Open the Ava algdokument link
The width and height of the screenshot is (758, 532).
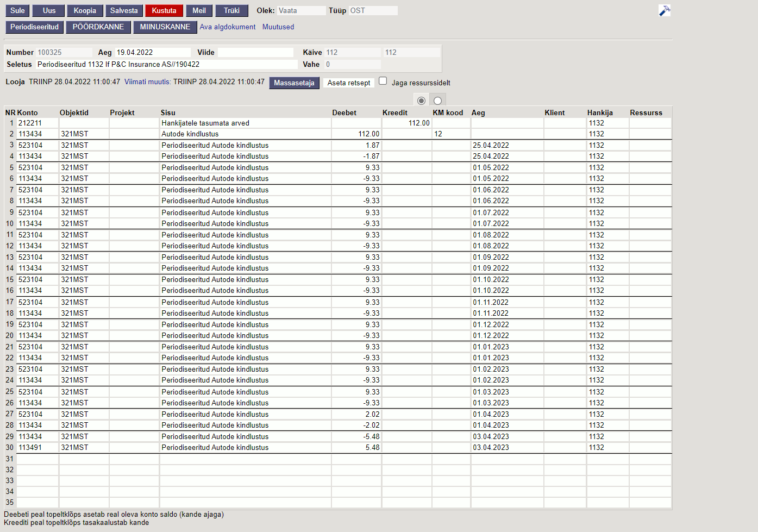click(x=227, y=27)
